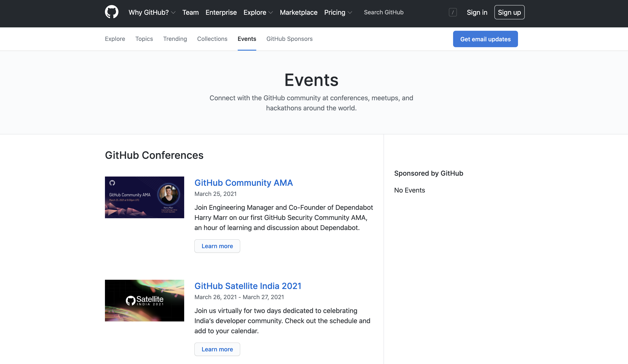Image resolution: width=628 pixels, height=364 pixels.
Task: Open the Why GitHub? dropdown menu
Action: tap(152, 12)
